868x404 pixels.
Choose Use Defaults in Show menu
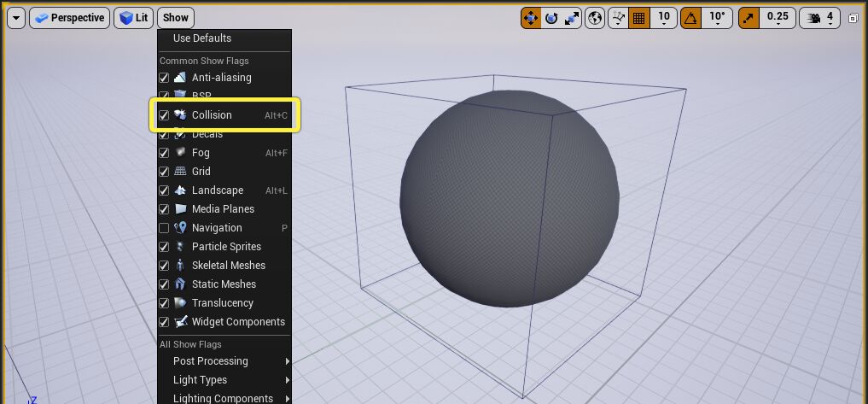click(224, 38)
